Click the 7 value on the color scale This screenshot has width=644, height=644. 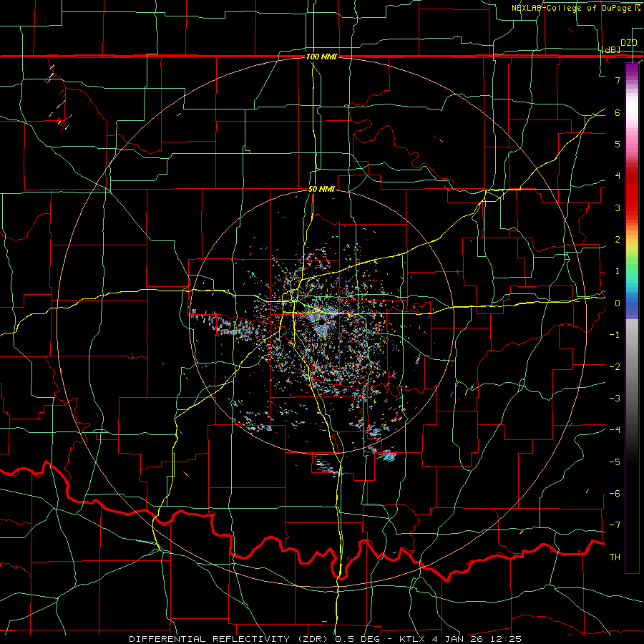pos(618,80)
